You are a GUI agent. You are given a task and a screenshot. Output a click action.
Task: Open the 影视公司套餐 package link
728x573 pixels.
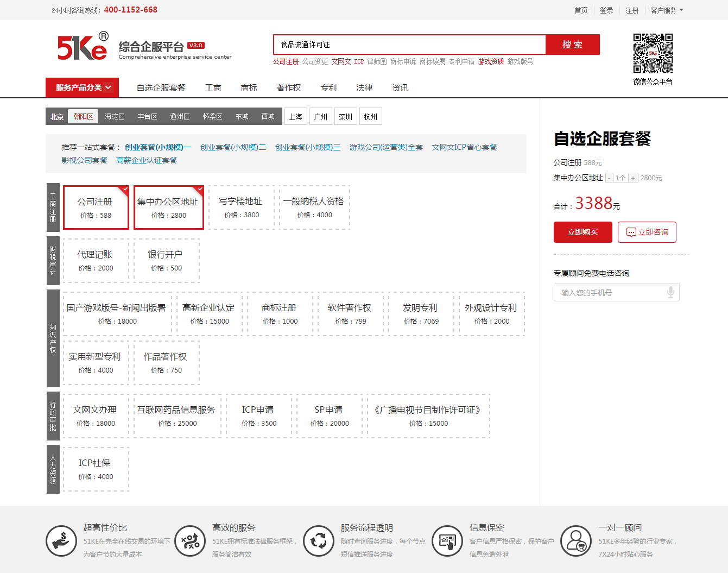click(84, 160)
